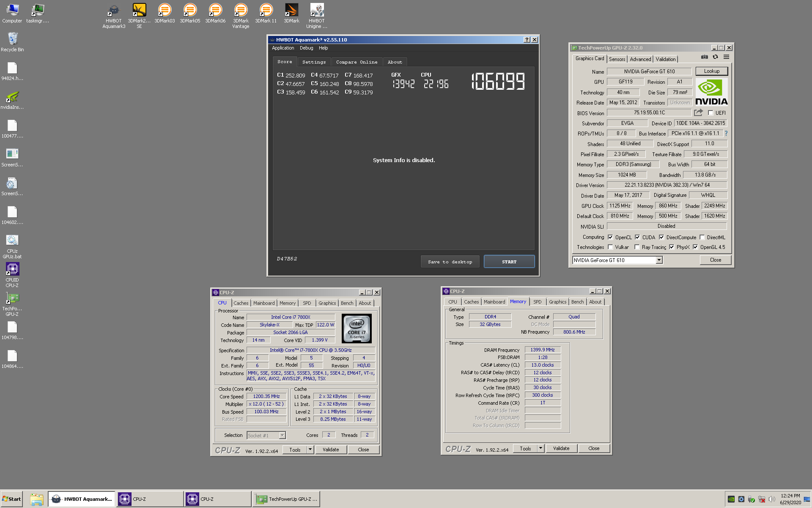Toggle PhysX checkbox
Screen dimensions: 812x508
click(672, 247)
